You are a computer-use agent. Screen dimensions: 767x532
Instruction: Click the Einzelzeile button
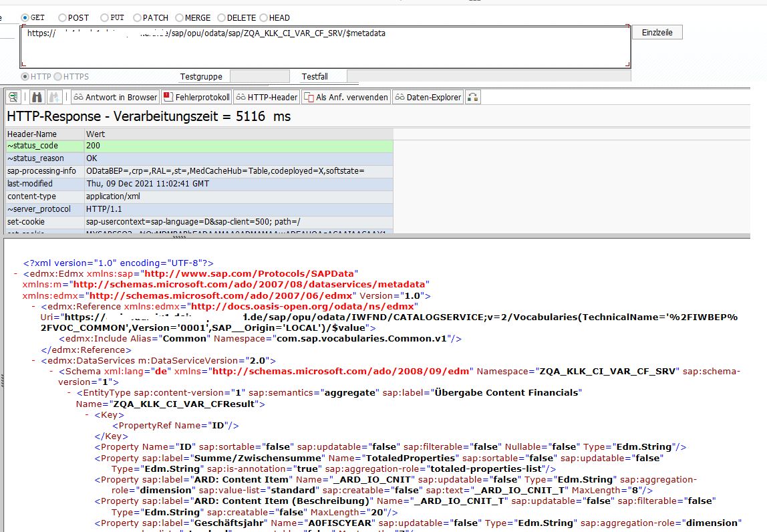[657, 33]
